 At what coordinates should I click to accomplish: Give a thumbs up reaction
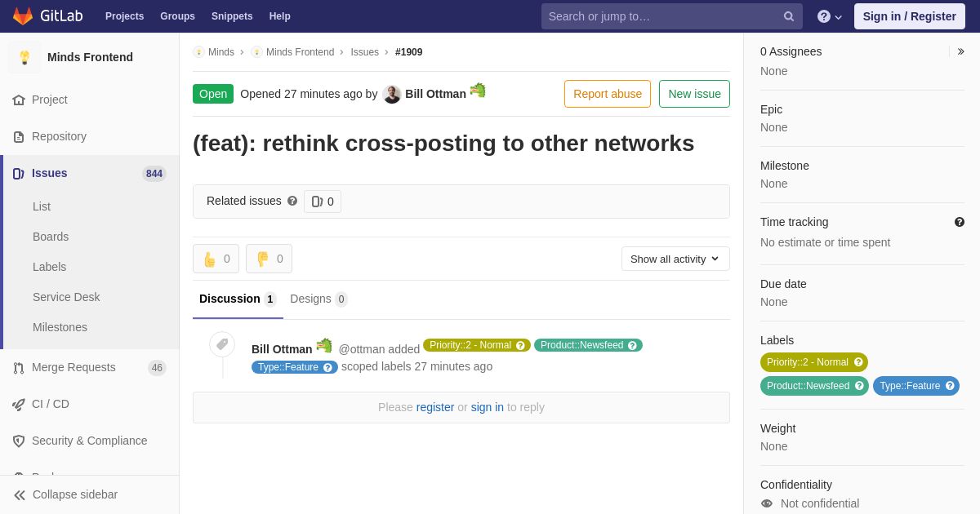(216, 259)
